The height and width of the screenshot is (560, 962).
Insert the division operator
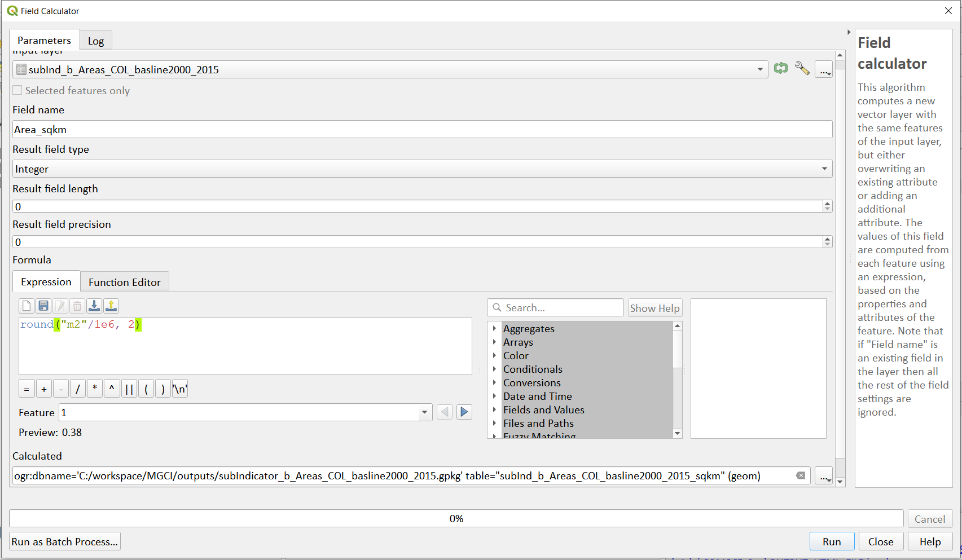(x=78, y=389)
